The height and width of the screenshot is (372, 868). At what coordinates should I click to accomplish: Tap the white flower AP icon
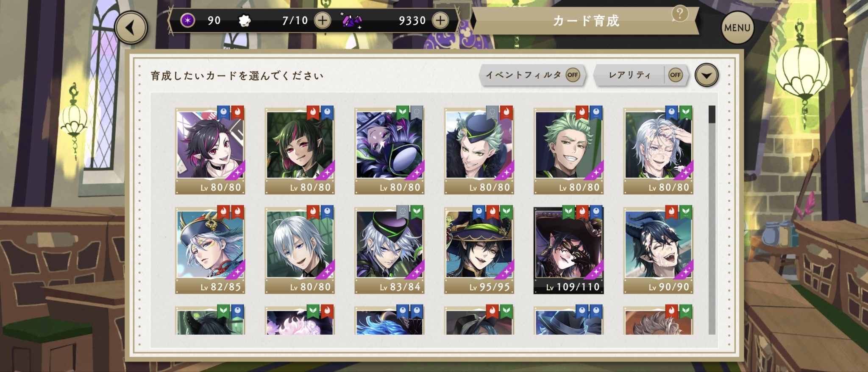coord(245,20)
